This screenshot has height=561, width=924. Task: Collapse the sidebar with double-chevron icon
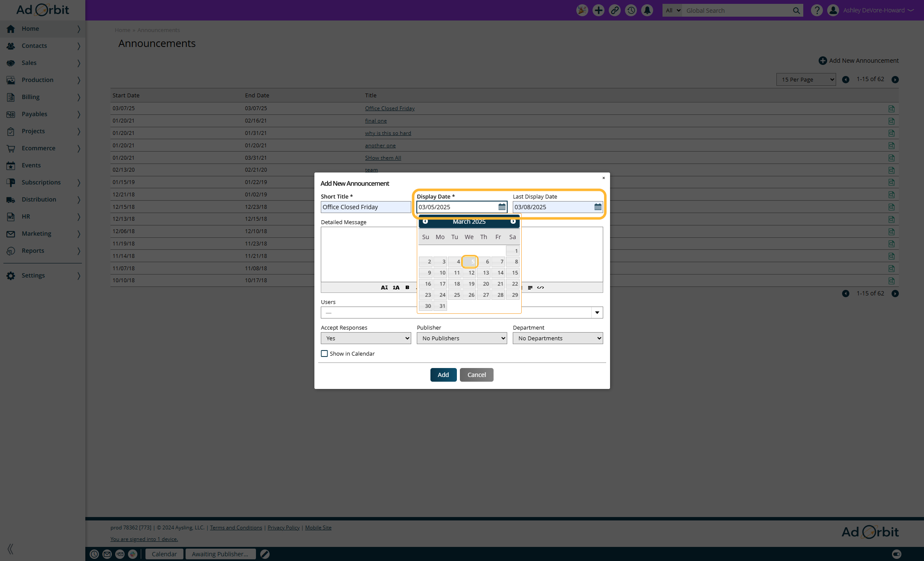coord(10,549)
